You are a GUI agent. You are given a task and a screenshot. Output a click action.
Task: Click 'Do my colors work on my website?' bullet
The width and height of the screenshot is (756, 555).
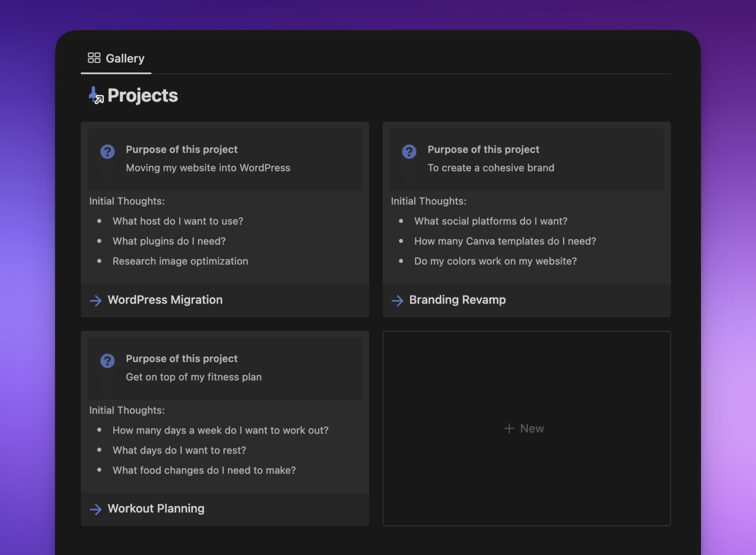[x=495, y=261]
